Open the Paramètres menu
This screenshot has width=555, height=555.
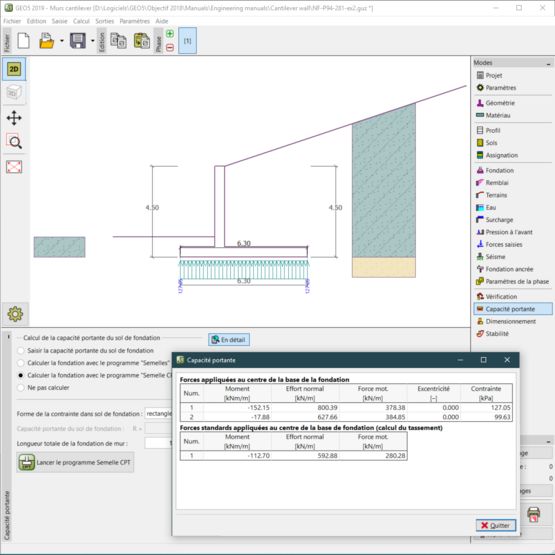[x=135, y=21]
